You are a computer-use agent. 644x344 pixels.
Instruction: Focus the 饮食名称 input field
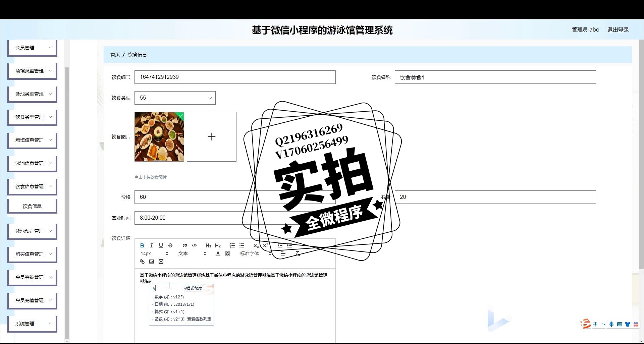pos(495,77)
